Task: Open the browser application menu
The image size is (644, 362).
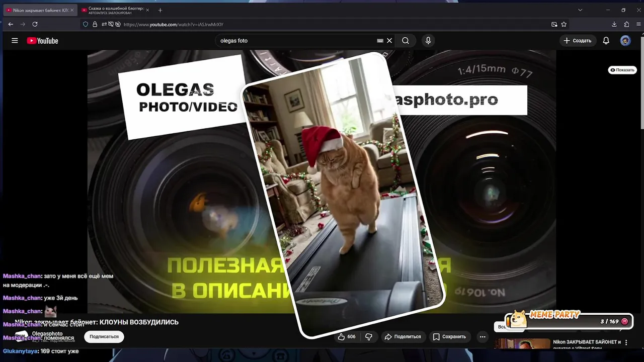Action: pos(638,24)
